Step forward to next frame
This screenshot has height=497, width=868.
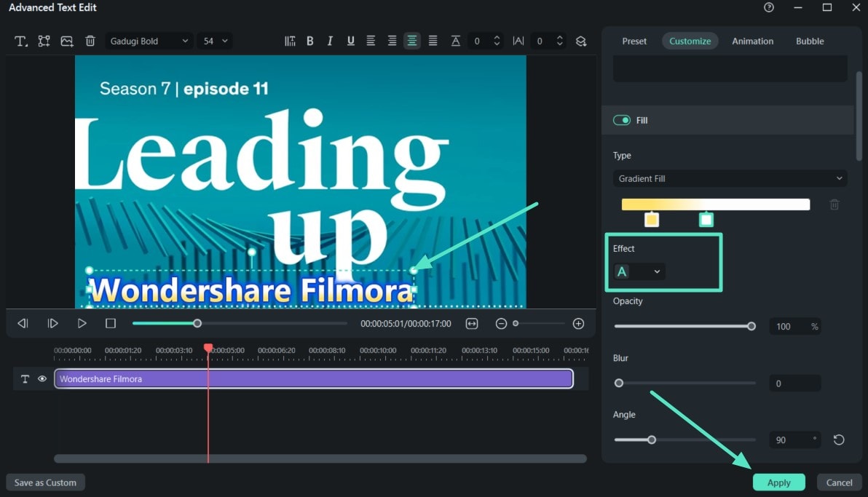tap(52, 323)
